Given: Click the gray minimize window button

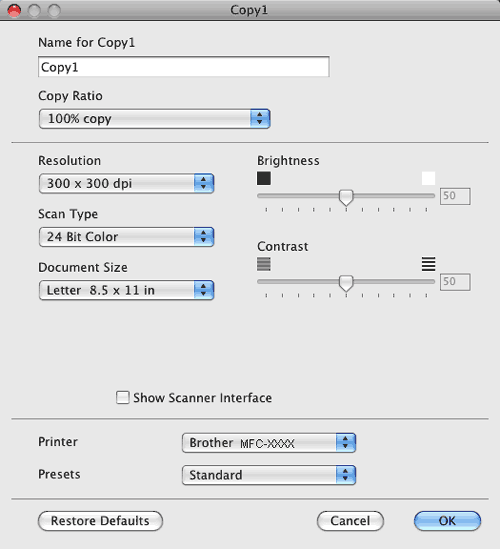Looking at the screenshot, I should pyautogui.click(x=34, y=11).
